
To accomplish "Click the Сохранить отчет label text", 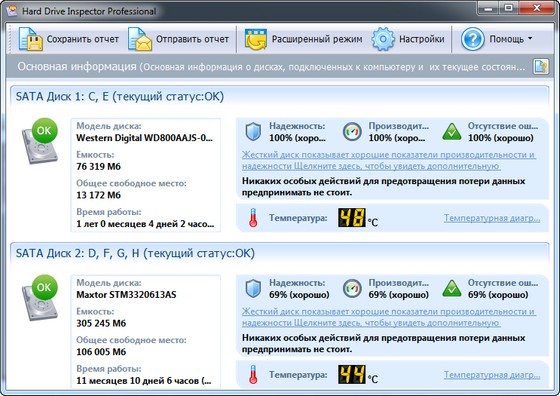I will tap(82, 39).
